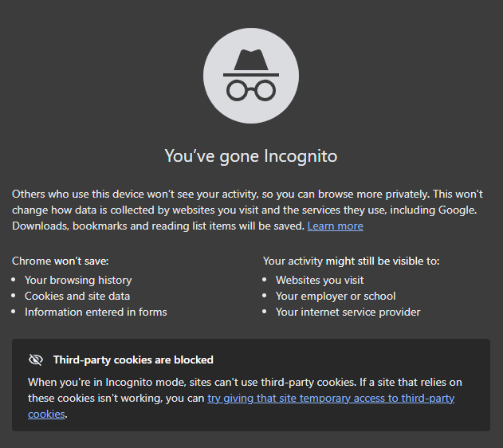Image resolution: width=503 pixels, height=448 pixels.
Task: Select "Your browsing history" list item
Action: pos(78,281)
